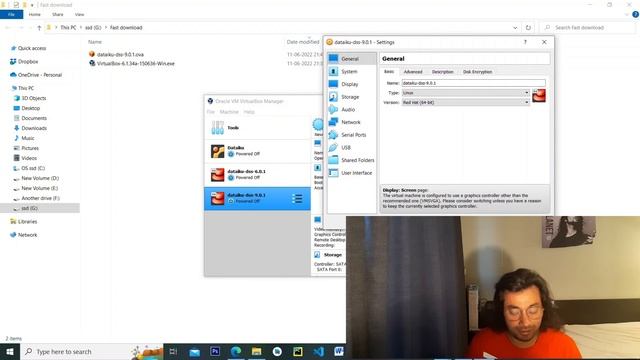The image size is (640, 360).
Task: Switch to the Disk Encryption tab
Action: pyautogui.click(x=478, y=72)
